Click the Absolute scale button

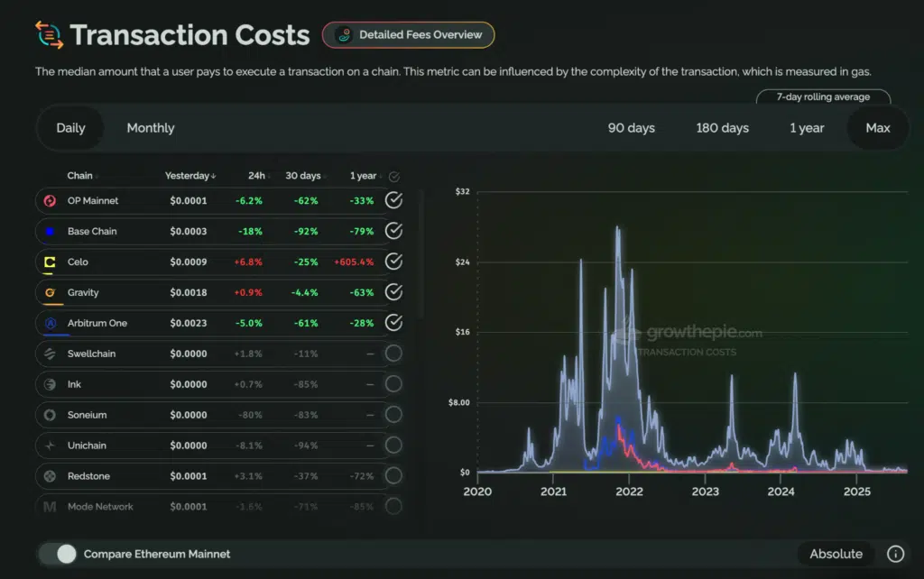point(836,554)
